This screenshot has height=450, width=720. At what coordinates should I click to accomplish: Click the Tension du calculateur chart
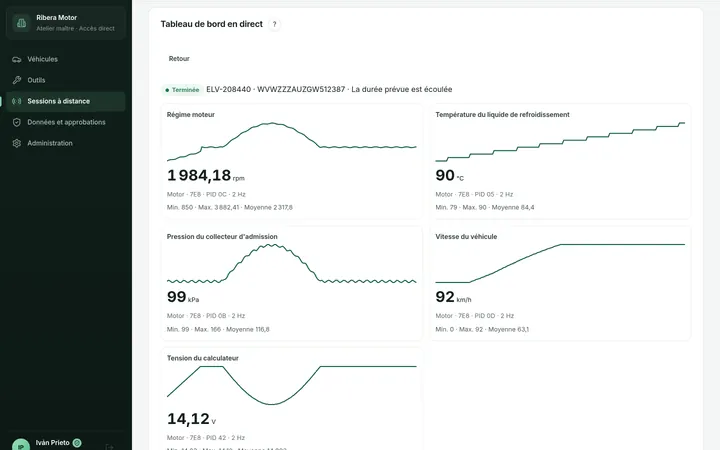click(x=292, y=385)
